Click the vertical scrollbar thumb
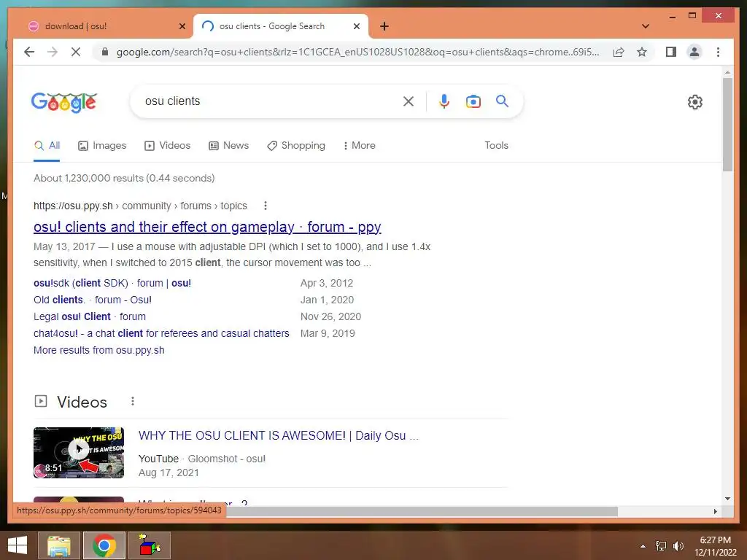 coord(727,124)
